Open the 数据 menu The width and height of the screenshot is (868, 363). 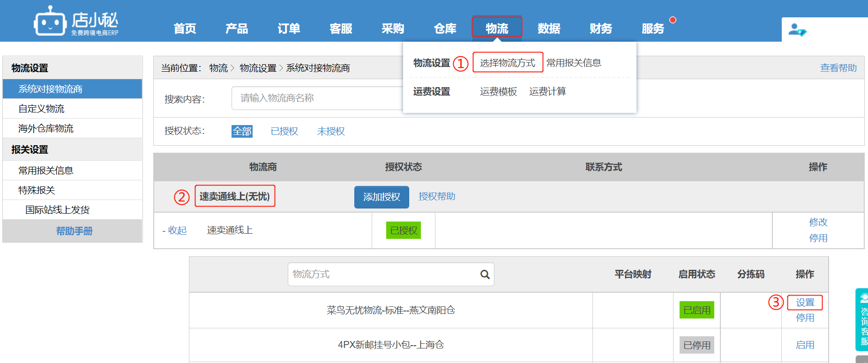(x=549, y=29)
